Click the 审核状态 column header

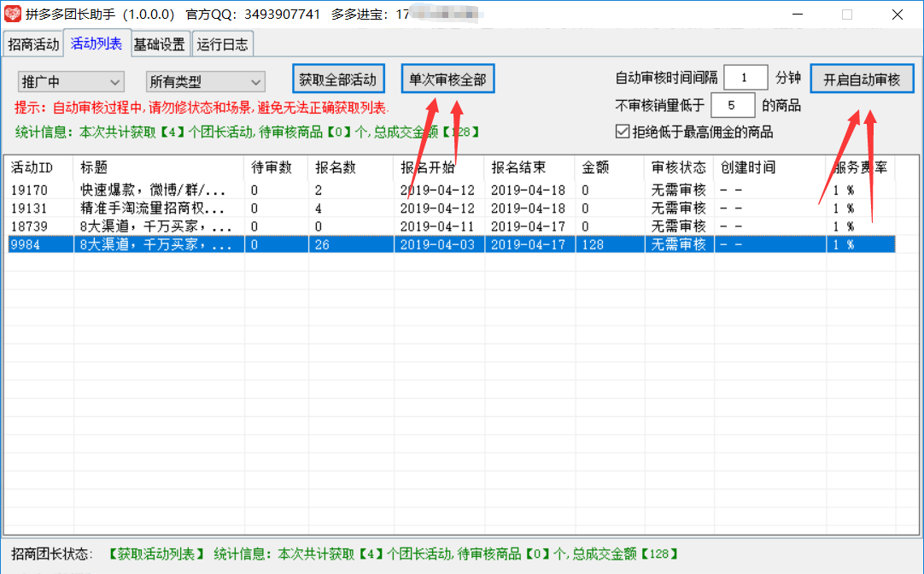coord(678,167)
